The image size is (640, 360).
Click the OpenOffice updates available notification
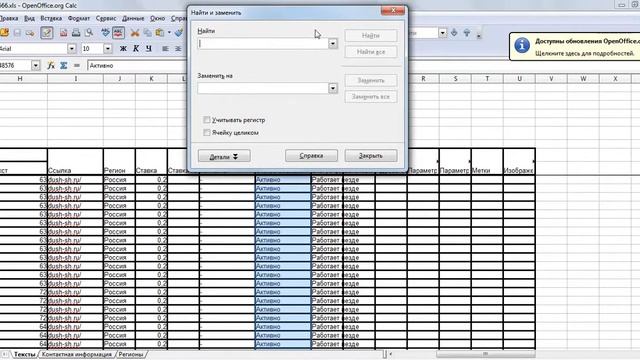tap(575, 47)
